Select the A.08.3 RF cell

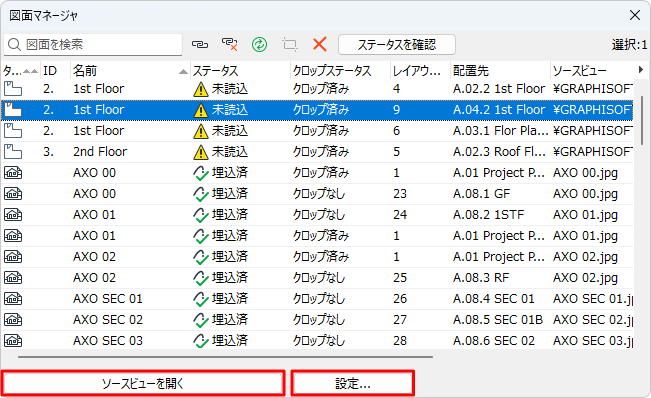[x=481, y=278]
